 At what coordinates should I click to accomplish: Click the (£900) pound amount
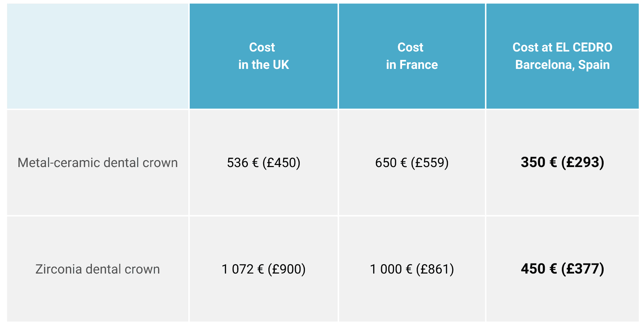pyautogui.click(x=286, y=269)
